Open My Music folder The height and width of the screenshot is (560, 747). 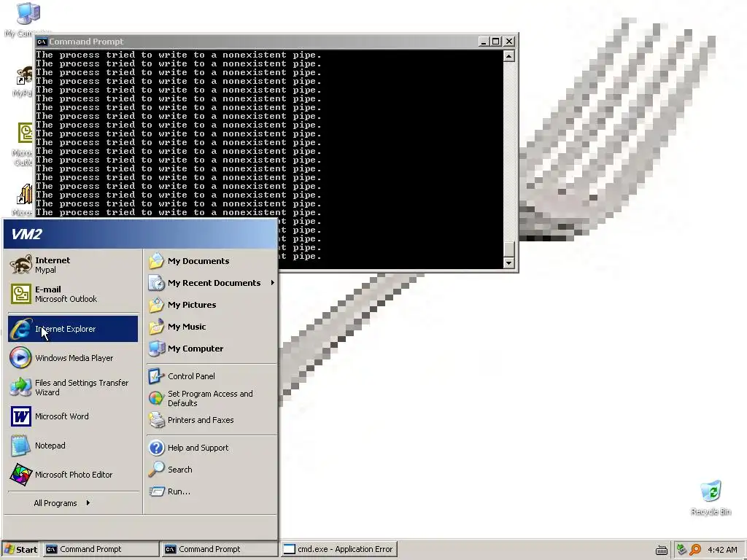[212, 327]
